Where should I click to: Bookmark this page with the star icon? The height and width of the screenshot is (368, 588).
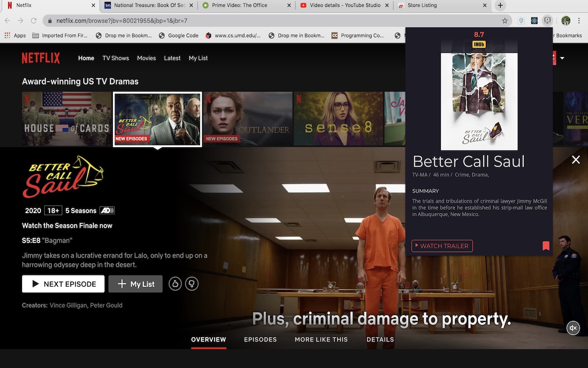click(x=505, y=21)
